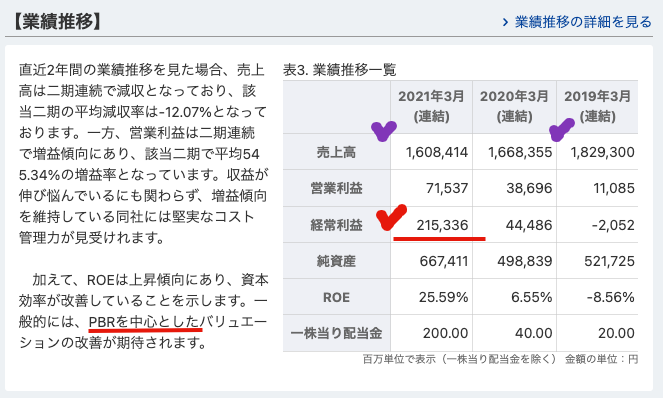
Task: Select net assets 667,411
Action: [x=444, y=261]
